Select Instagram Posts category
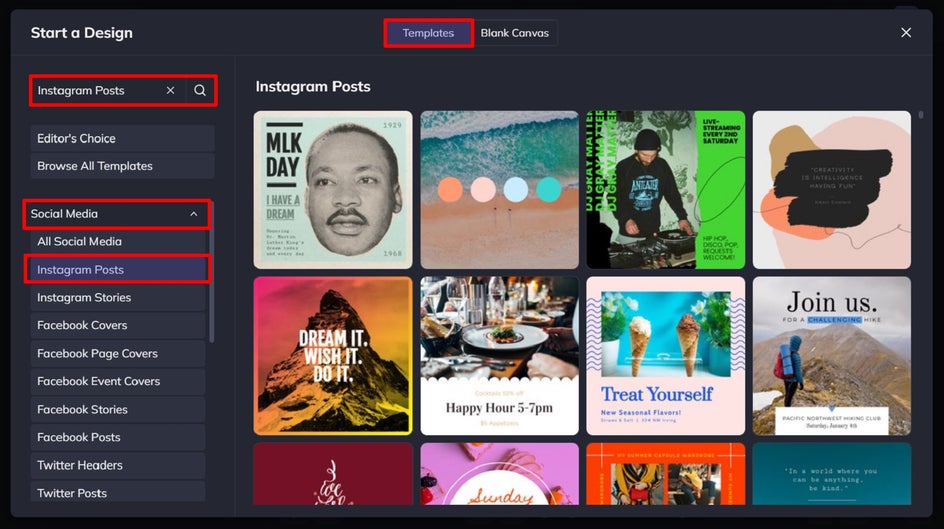 pos(117,270)
